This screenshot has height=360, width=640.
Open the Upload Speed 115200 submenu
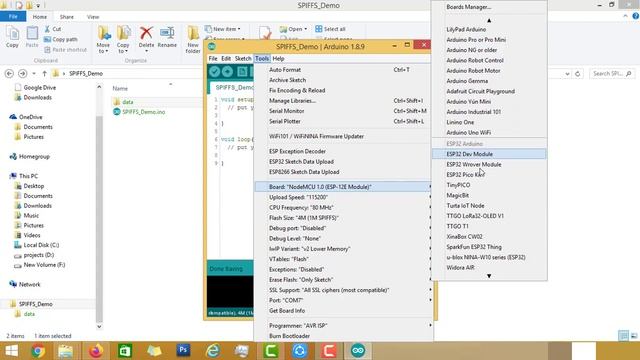(343, 197)
